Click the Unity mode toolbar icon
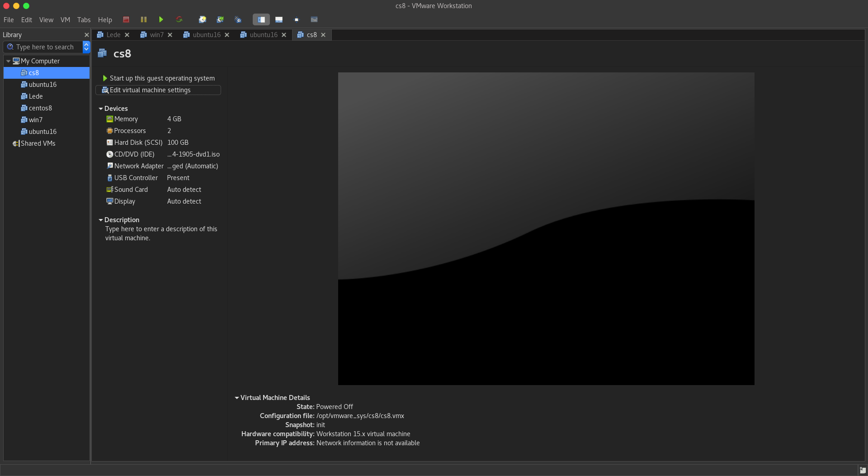Image resolution: width=868 pixels, height=476 pixels. coord(314,19)
